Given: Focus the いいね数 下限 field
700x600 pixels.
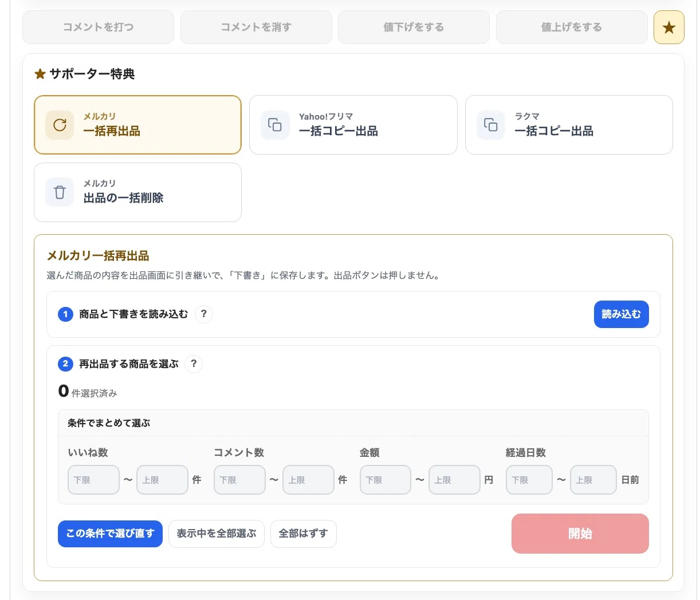Looking at the screenshot, I should 93,480.
